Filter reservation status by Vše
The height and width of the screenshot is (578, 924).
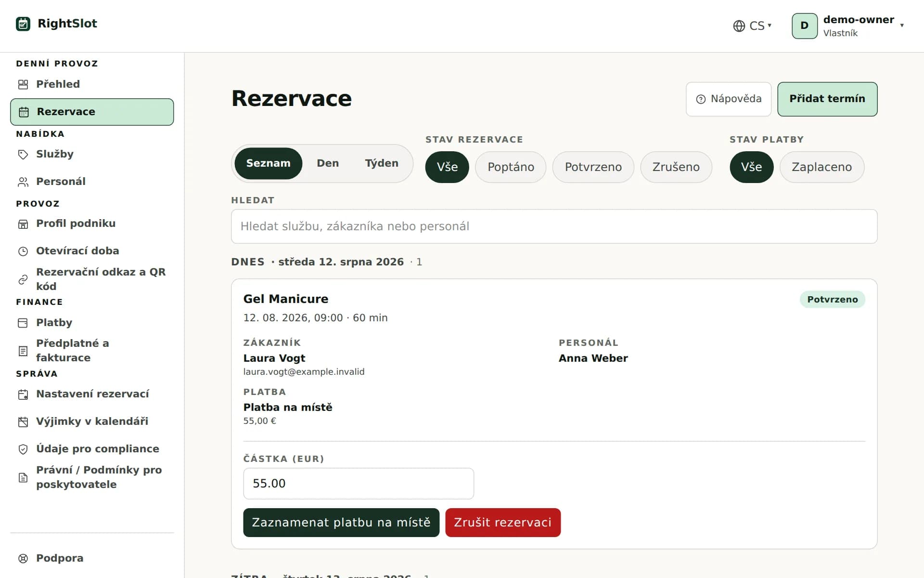[x=447, y=167]
